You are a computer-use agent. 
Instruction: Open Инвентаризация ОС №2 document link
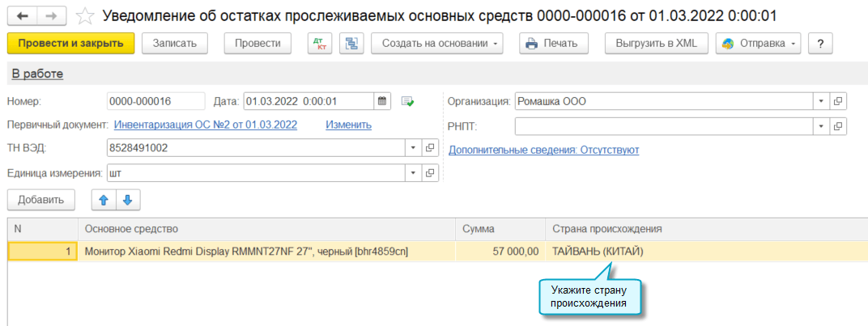click(x=206, y=125)
